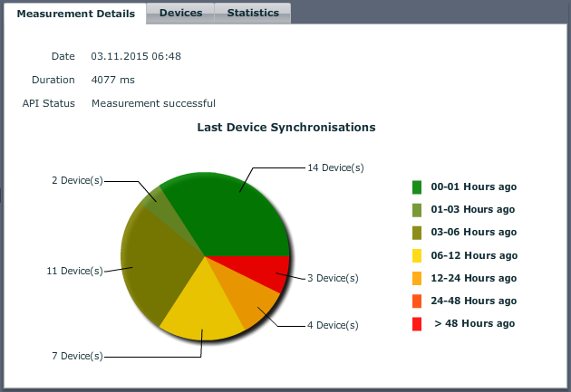Open the Statistics tab
571x392 pixels.
pos(253,14)
